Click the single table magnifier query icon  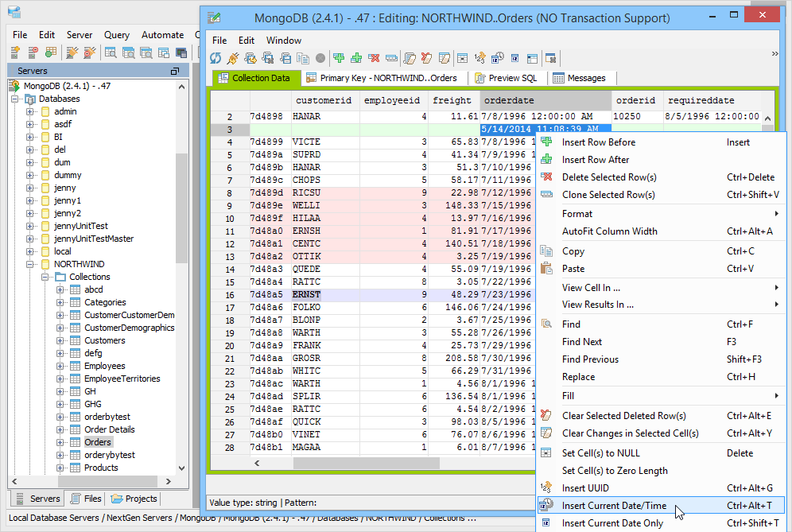point(111,52)
